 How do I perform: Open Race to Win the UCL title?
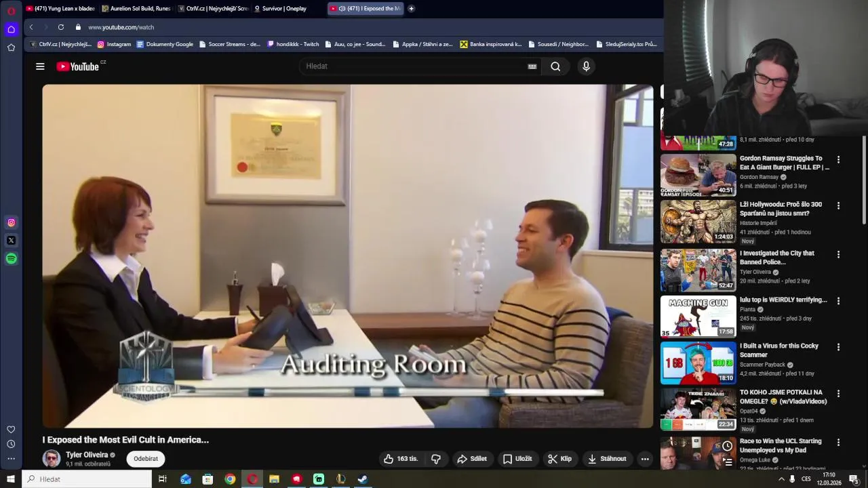tap(781, 445)
